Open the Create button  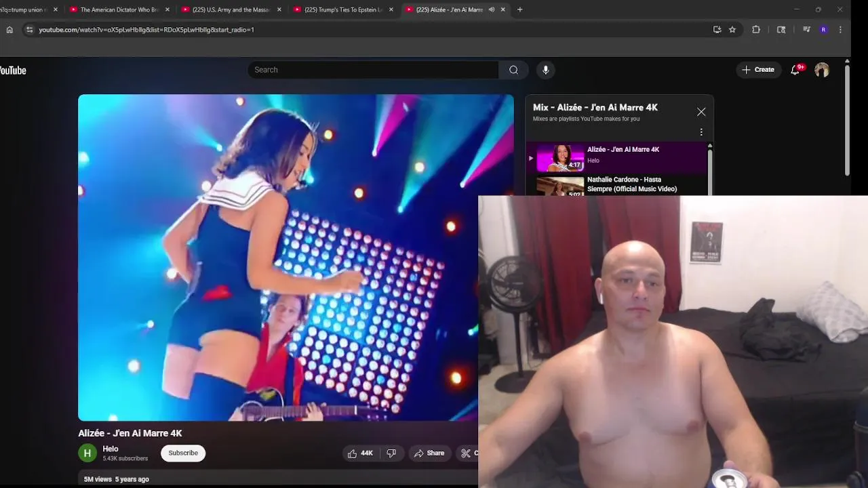[758, 70]
